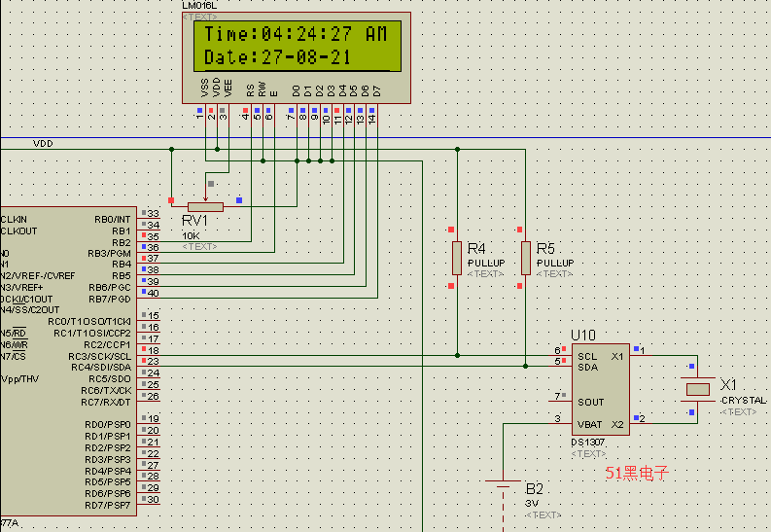
Task: Select the X1 crystal symbol
Action: point(698,389)
